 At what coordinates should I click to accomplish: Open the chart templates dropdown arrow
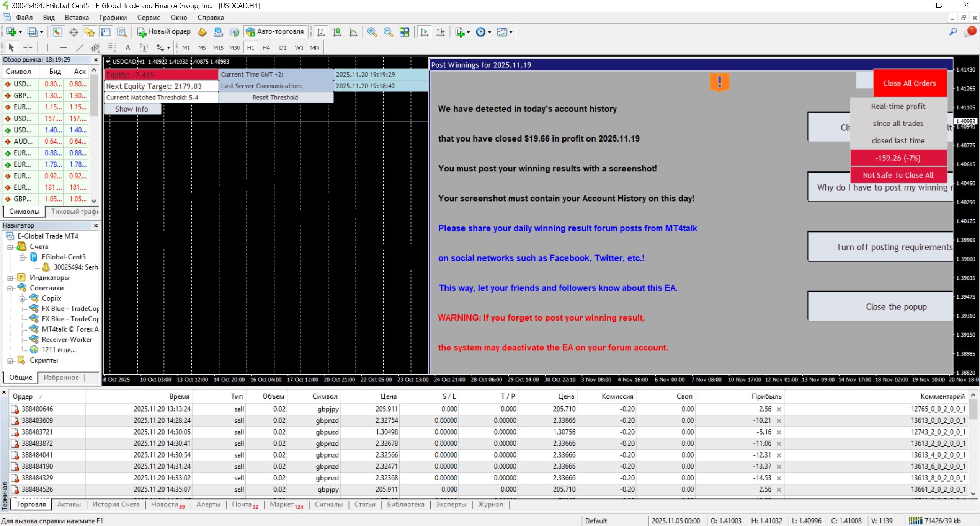pyautogui.click(x=511, y=33)
